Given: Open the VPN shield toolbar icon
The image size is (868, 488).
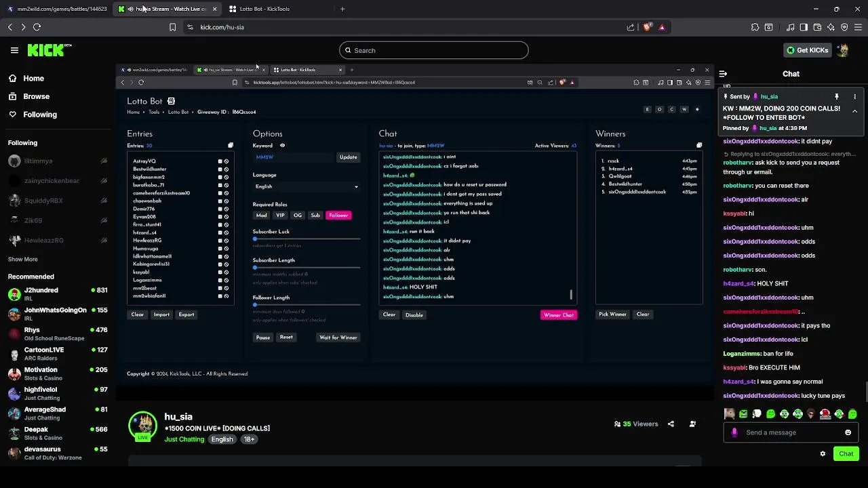Looking at the screenshot, I should [x=844, y=27].
